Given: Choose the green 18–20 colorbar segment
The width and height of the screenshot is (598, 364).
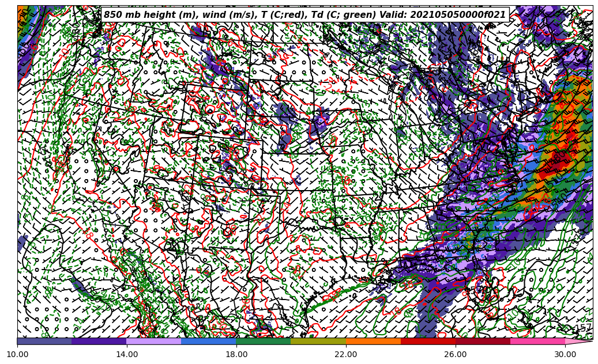Looking at the screenshot, I should [x=264, y=341].
